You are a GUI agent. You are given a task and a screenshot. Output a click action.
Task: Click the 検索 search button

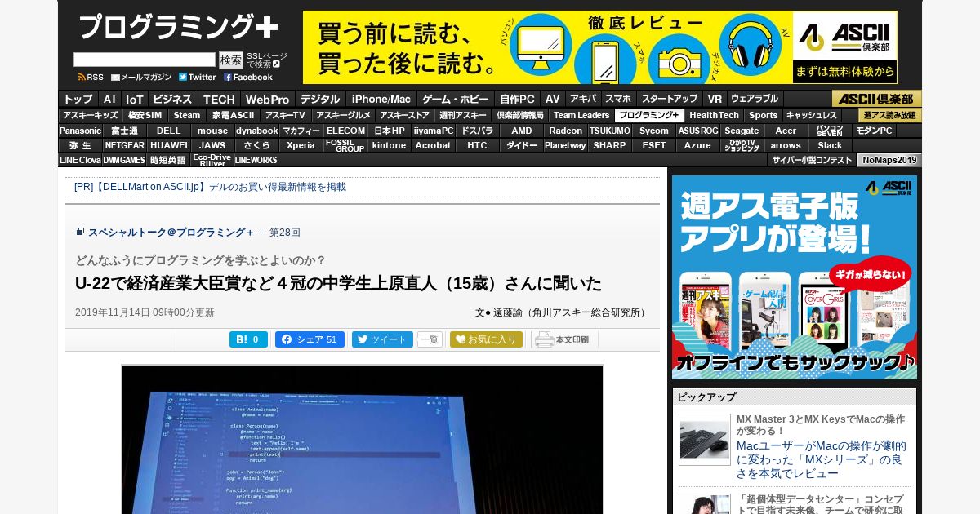coord(231,60)
